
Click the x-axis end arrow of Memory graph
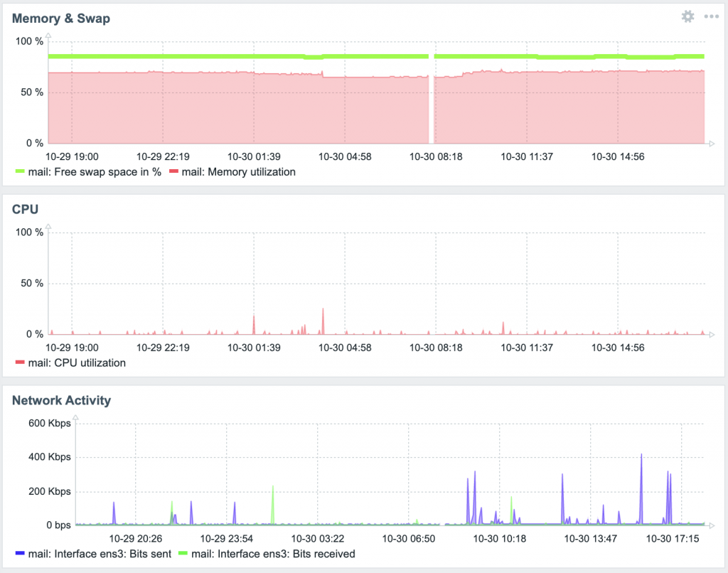tap(710, 144)
